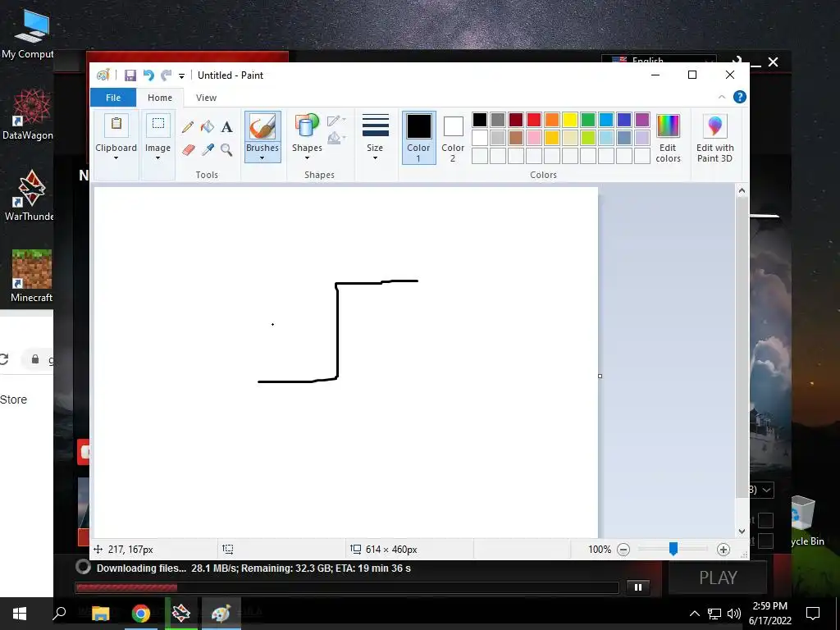Click the zoom out minus button

[x=623, y=549]
